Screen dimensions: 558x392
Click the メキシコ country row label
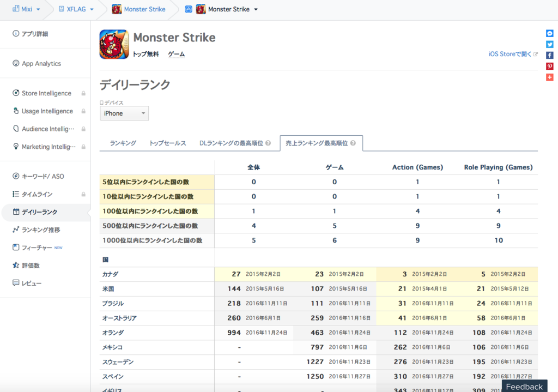point(112,347)
